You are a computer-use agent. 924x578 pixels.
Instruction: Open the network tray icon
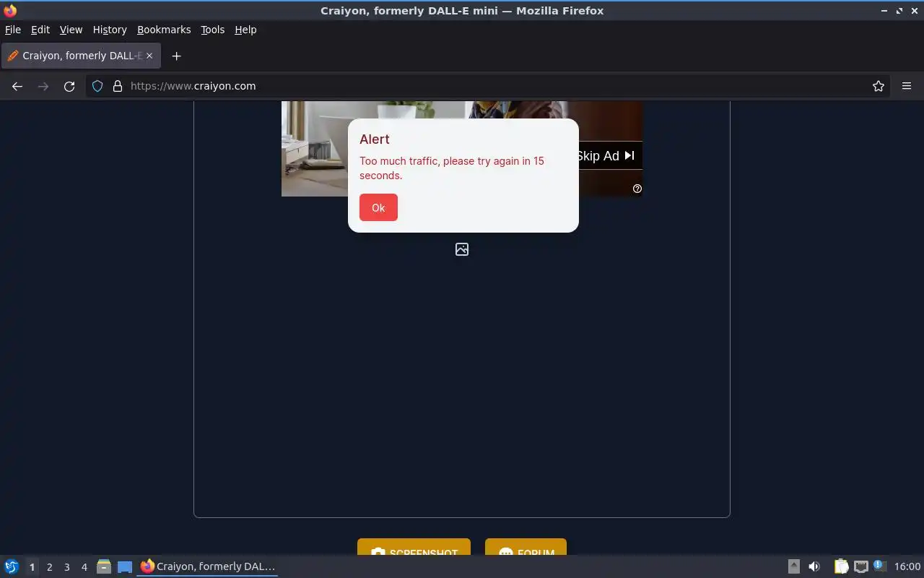pyautogui.click(x=860, y=566)
